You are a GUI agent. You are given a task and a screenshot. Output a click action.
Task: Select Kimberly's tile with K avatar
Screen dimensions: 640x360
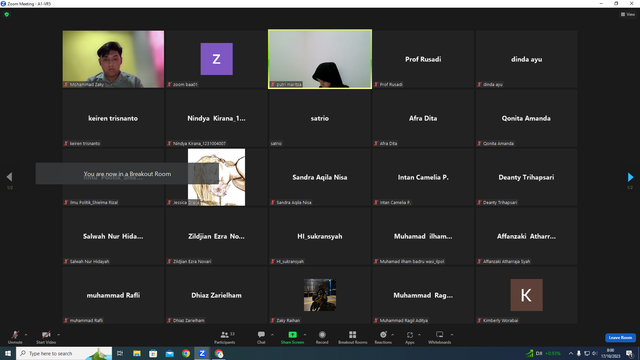coord(526,295)
